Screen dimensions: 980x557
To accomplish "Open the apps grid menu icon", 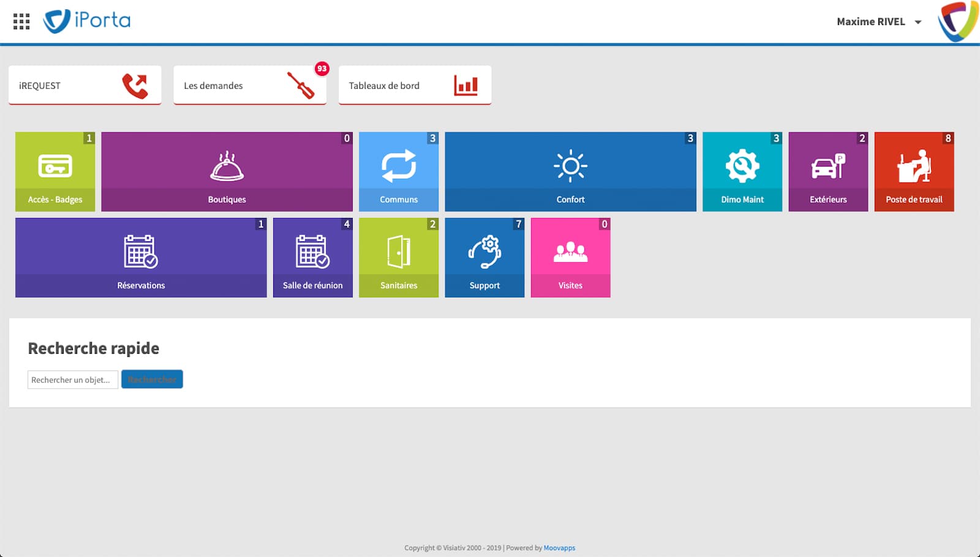I will coord(21,21).
